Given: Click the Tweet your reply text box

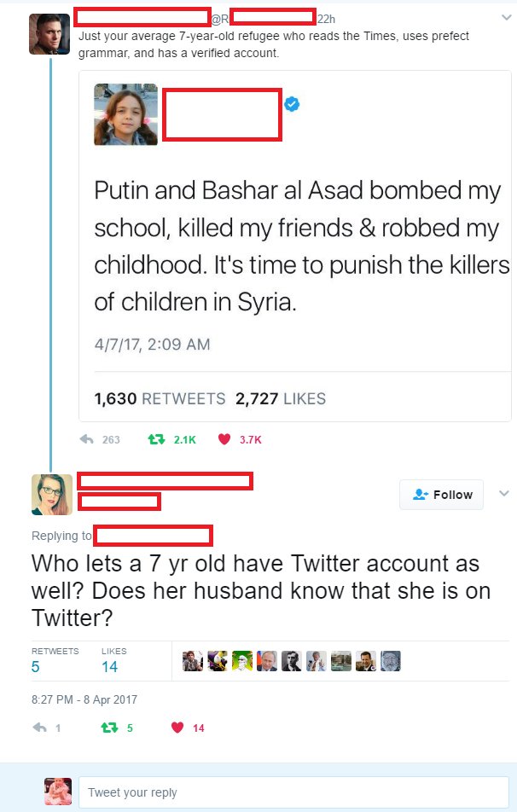Looking at the screenshot, I should 294,792.
